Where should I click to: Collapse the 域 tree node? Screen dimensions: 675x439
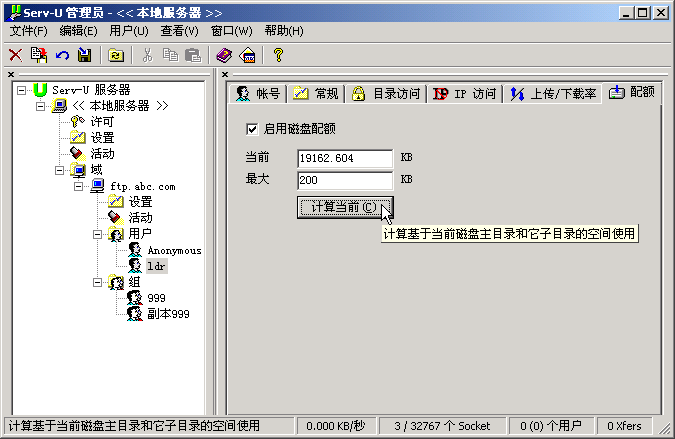(59, 170)
